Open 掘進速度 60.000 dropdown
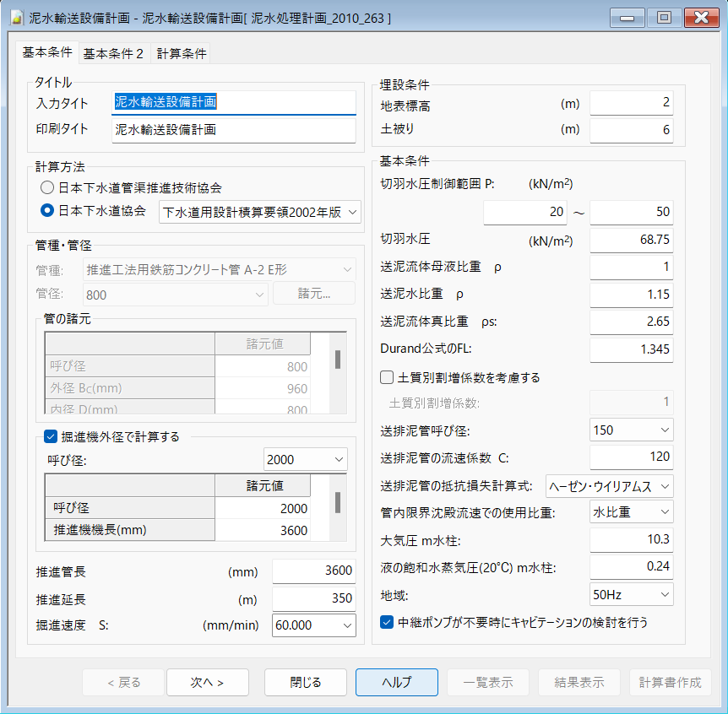This screenshot has height=714, width=728. click(313, 625)
